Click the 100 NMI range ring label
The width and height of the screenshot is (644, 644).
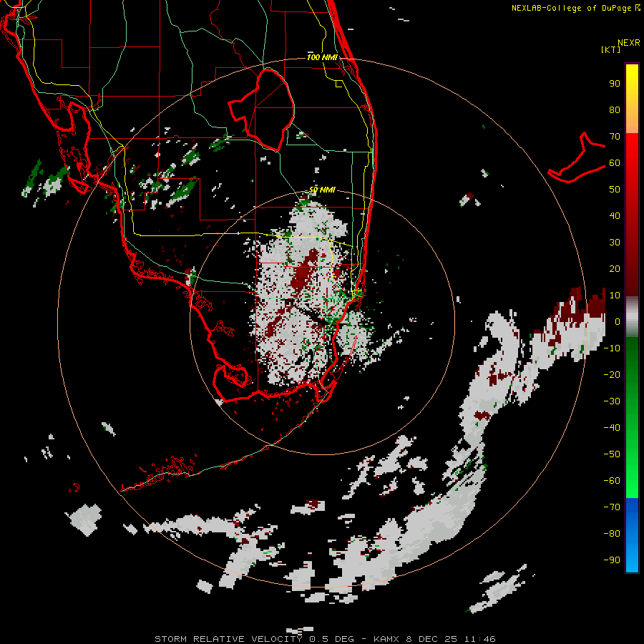322,57
